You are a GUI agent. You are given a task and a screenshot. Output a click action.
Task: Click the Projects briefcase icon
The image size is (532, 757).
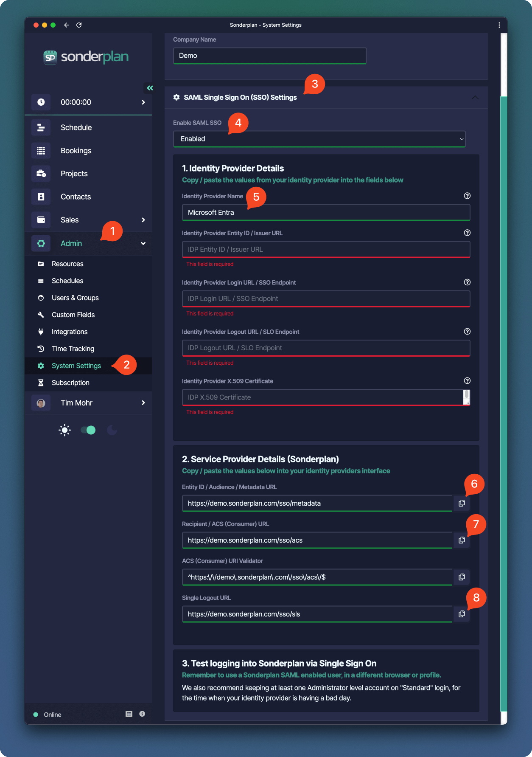click(x=41, y=174)
